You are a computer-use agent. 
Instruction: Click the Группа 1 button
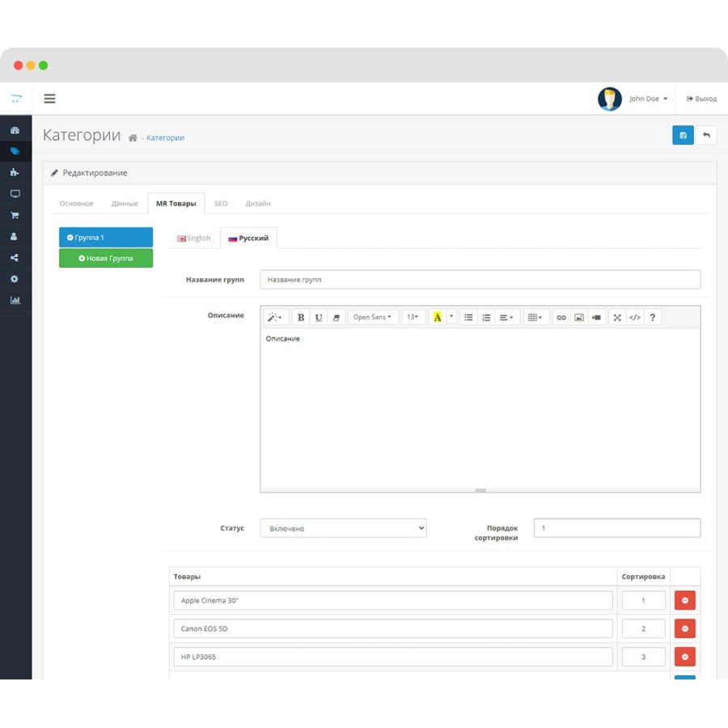coord(106,237)
